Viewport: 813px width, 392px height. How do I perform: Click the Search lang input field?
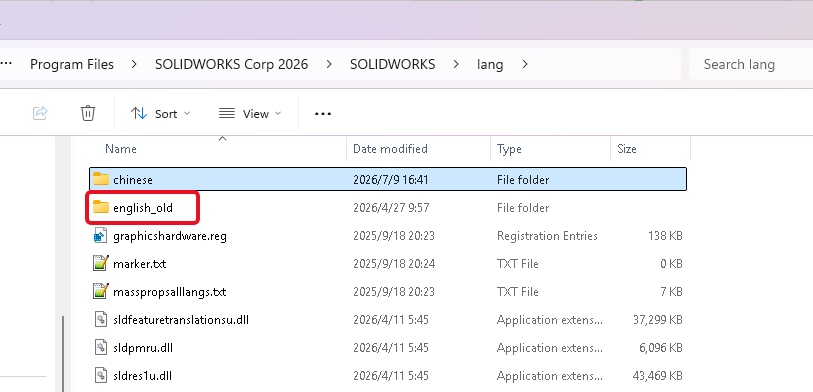[x=751, y=64]
